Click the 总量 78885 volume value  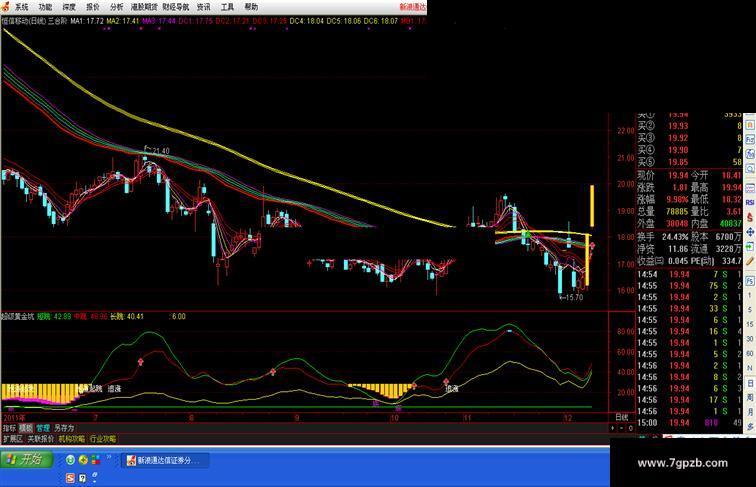coord(675,211)
